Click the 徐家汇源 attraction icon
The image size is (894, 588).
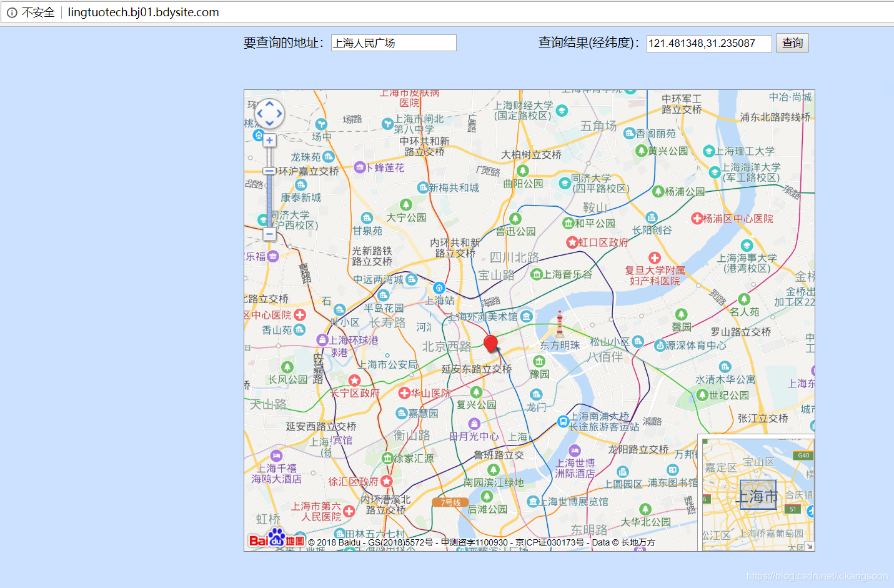387,458
